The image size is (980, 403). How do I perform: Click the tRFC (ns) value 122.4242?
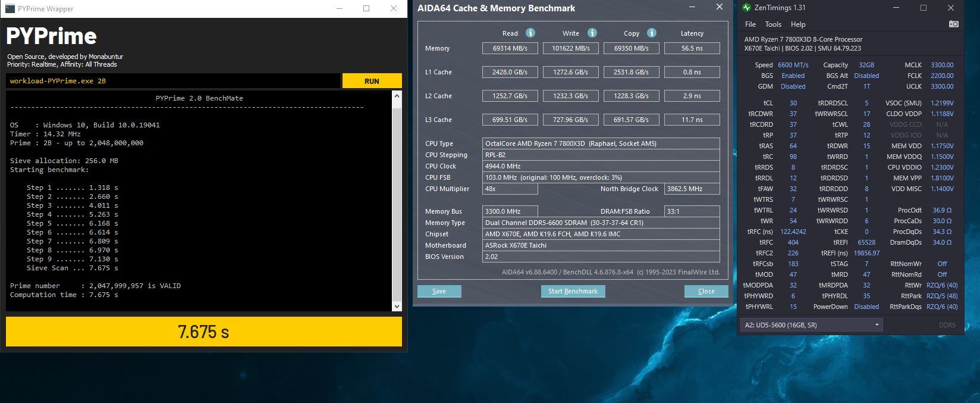[793, 232]
